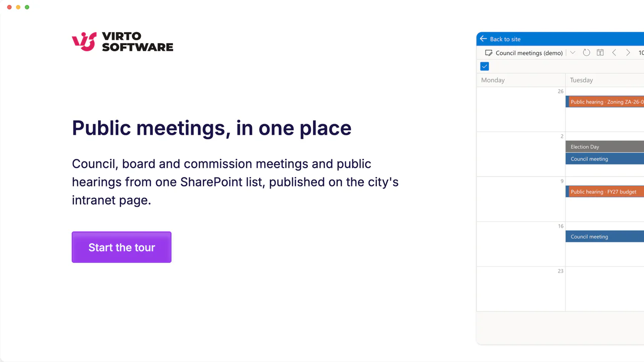
Task: Click the Public meetings, in one place heading
Action: pyautogui.click(x=211, y=128)
